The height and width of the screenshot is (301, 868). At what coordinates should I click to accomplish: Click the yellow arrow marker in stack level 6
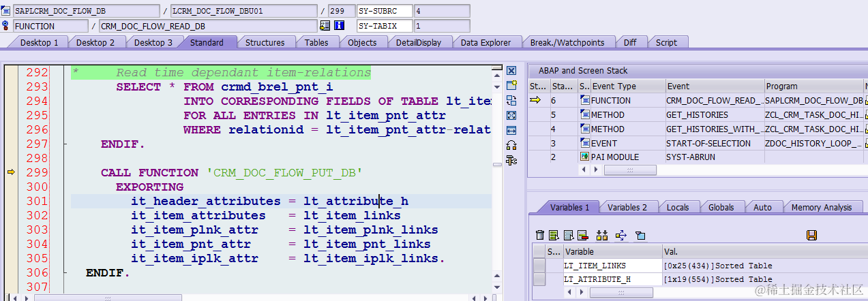(x=536, y=100)
